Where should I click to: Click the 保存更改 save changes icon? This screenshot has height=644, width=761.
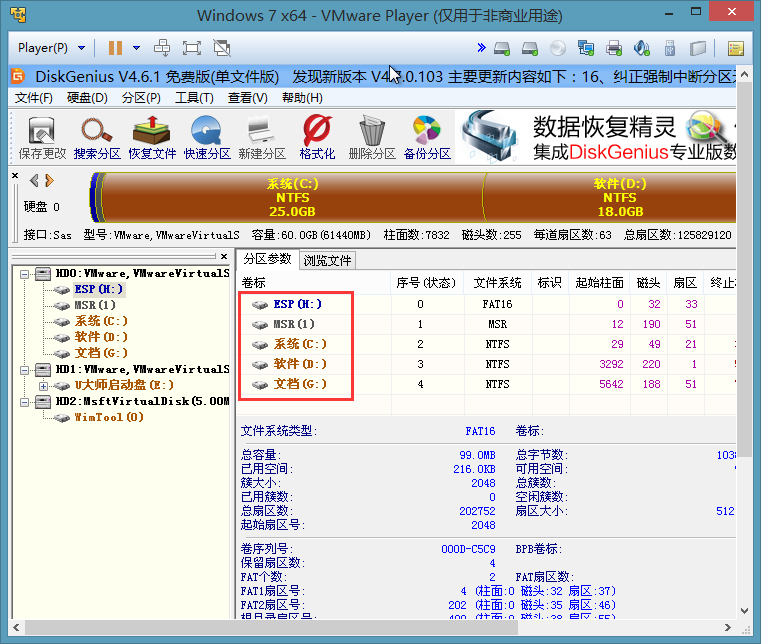(42, 138)
